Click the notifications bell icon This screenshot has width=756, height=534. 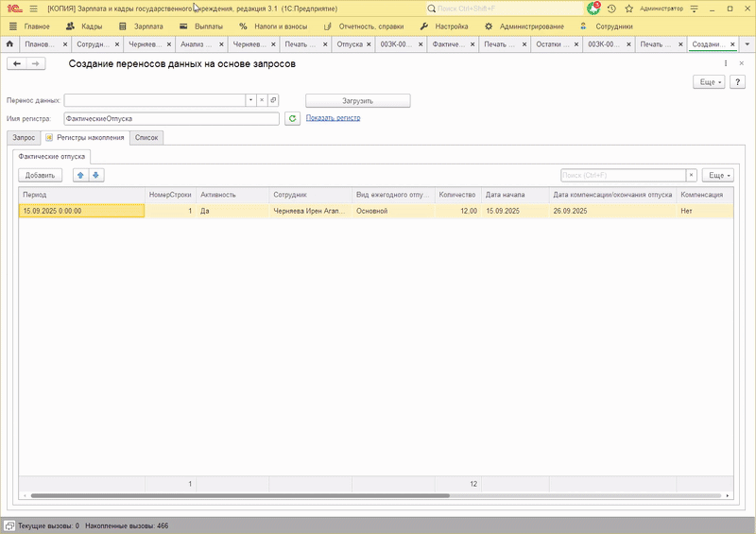[x=593, y=9]
